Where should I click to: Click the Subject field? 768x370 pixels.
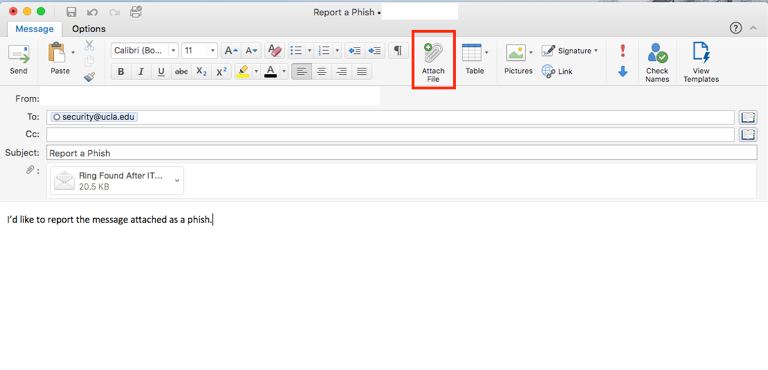402,153
